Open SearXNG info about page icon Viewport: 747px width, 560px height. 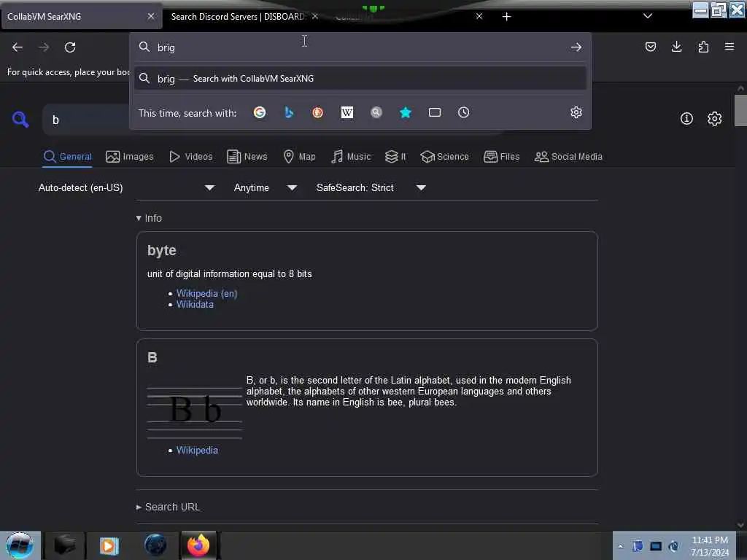[686, 119]
